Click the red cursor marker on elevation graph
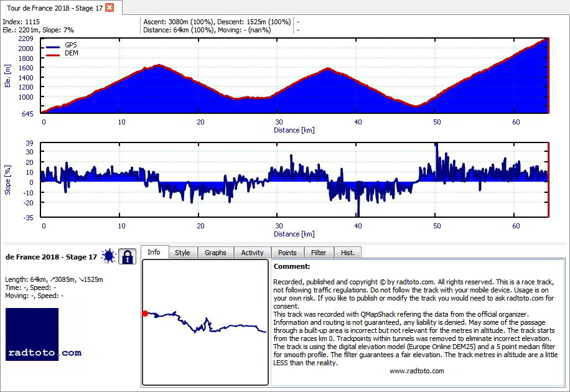Screen dimensions: 570x392 (548, 76)
